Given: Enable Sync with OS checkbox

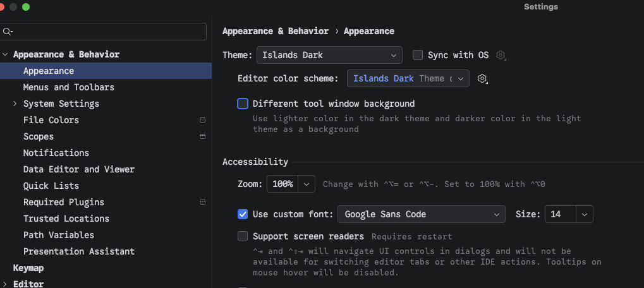Looking at the screenshot, I should [x=418, y=55].
